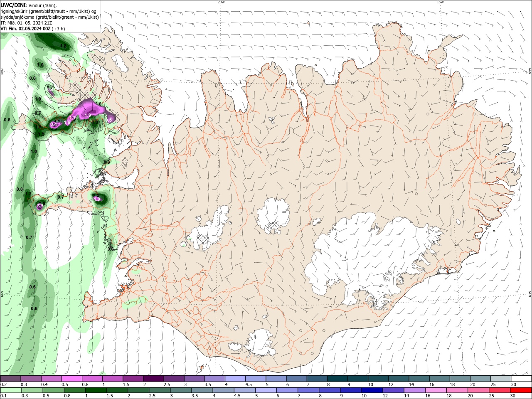
Task: Pick the bottom-row legend swatch labeled 3
Action: point(181,390)
